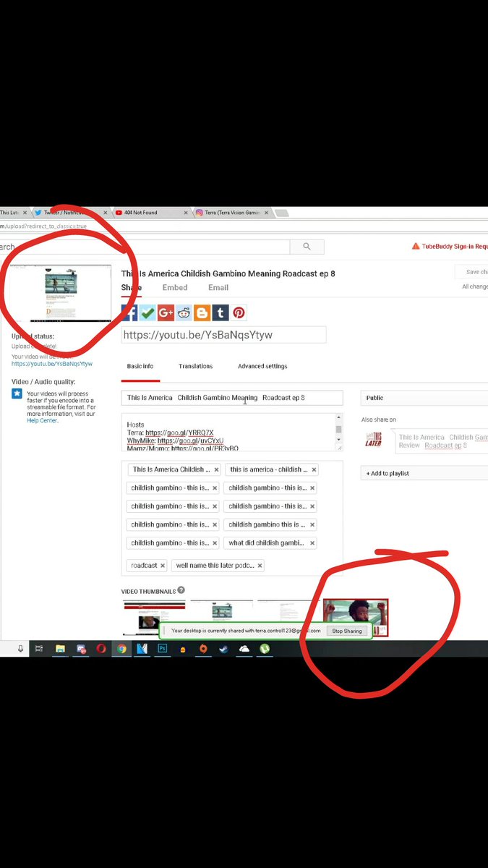488x868 pixels.
Task: Expand Add to playlist
Action: [x=424, y=473]
